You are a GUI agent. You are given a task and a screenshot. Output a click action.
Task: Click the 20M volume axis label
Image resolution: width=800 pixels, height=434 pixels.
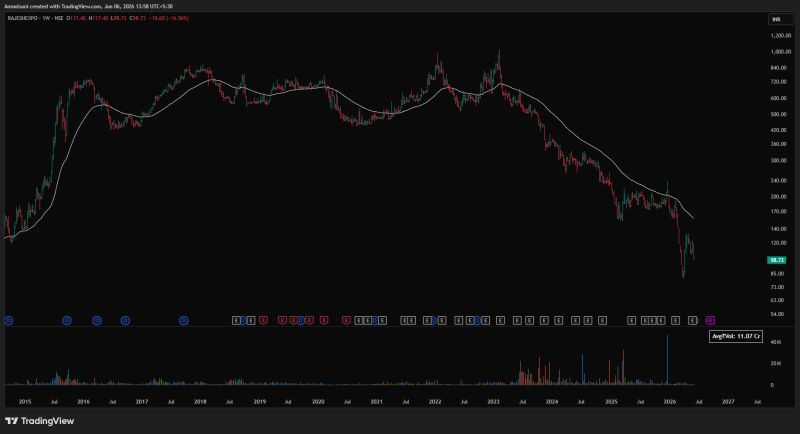click(776, 364)
